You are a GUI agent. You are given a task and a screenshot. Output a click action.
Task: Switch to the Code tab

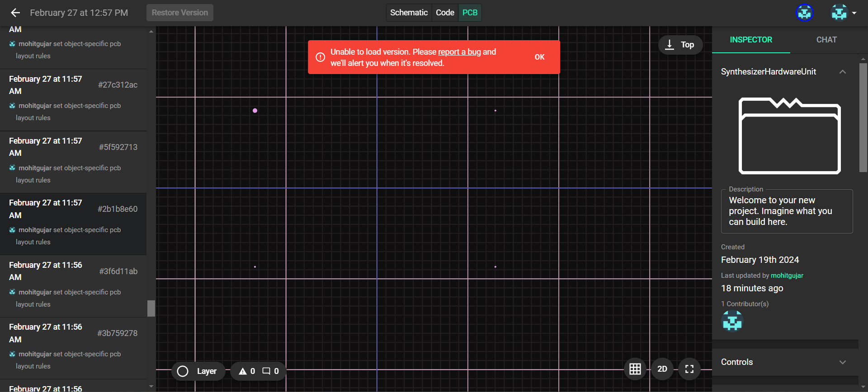(x=445, y=13)
